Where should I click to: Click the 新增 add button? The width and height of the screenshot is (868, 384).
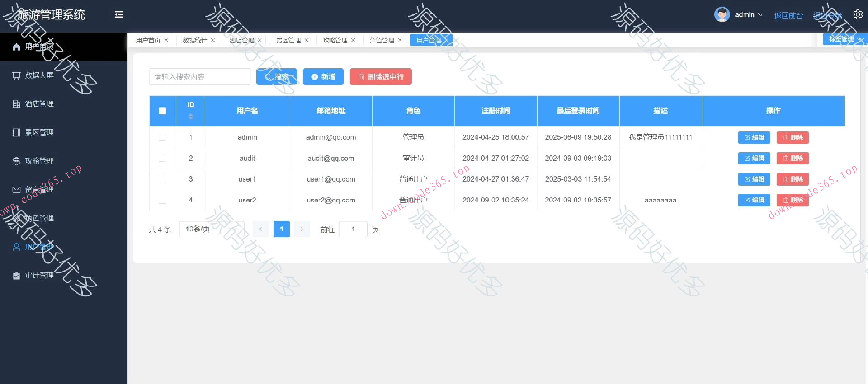pos(323,77)
